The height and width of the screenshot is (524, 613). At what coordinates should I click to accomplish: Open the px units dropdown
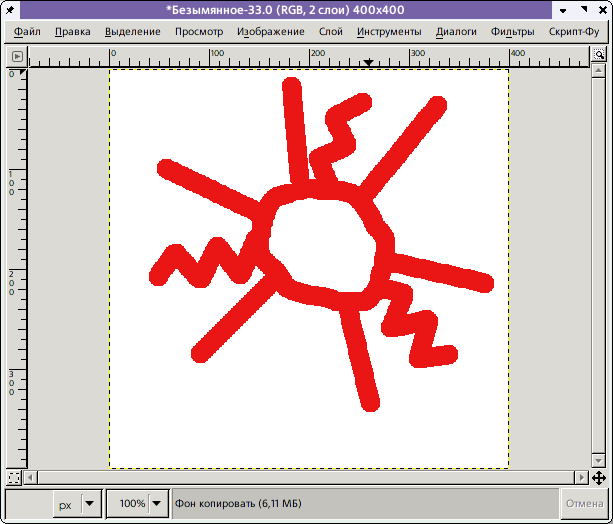90,504
